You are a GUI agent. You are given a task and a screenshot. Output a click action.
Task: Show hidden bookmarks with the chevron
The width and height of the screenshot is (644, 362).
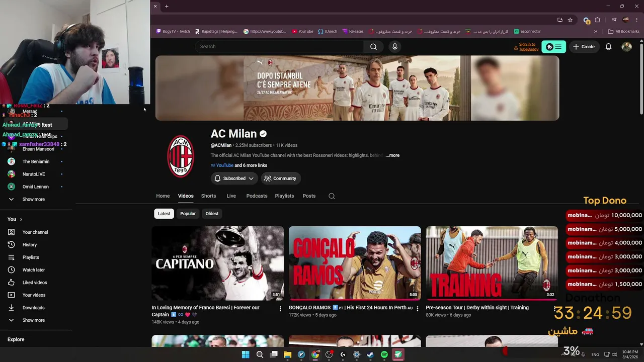pyautogui.click(x=595, y=31)
